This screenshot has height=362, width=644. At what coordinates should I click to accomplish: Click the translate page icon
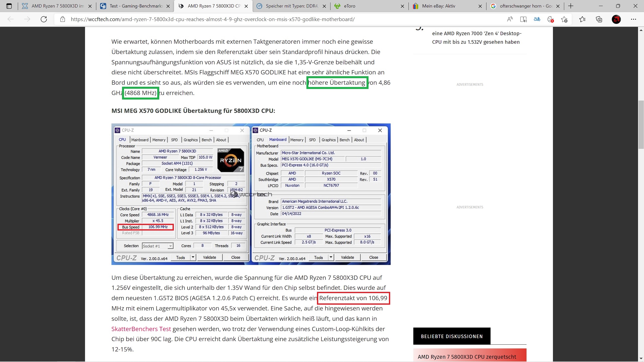pos(537,19)
